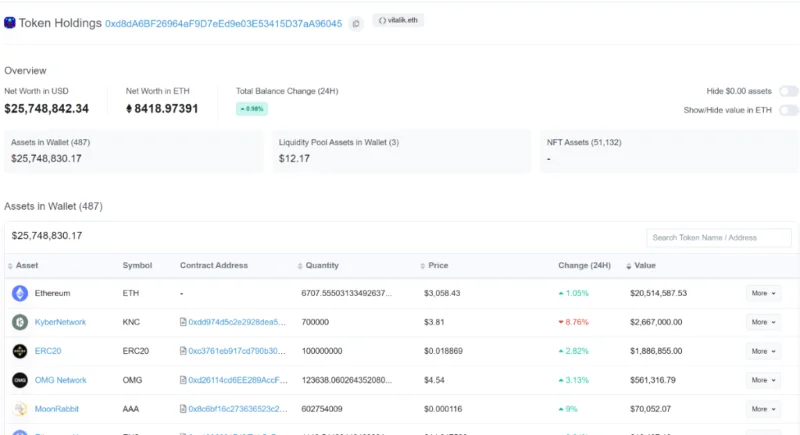The width and height of the screenshot is (800, 435).
Task: Click the Contract Address column header
Action: (214, 266)
